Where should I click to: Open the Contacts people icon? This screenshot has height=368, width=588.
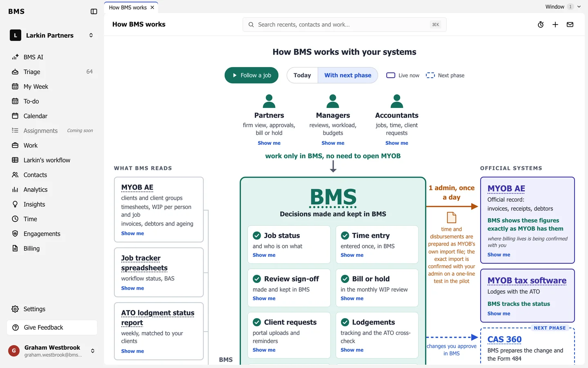coord(15,175)
